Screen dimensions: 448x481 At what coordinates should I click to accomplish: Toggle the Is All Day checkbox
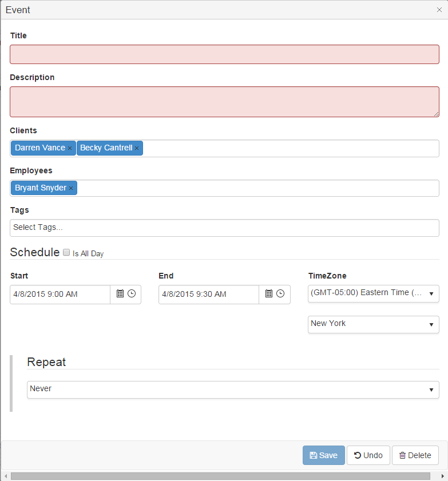66,252
